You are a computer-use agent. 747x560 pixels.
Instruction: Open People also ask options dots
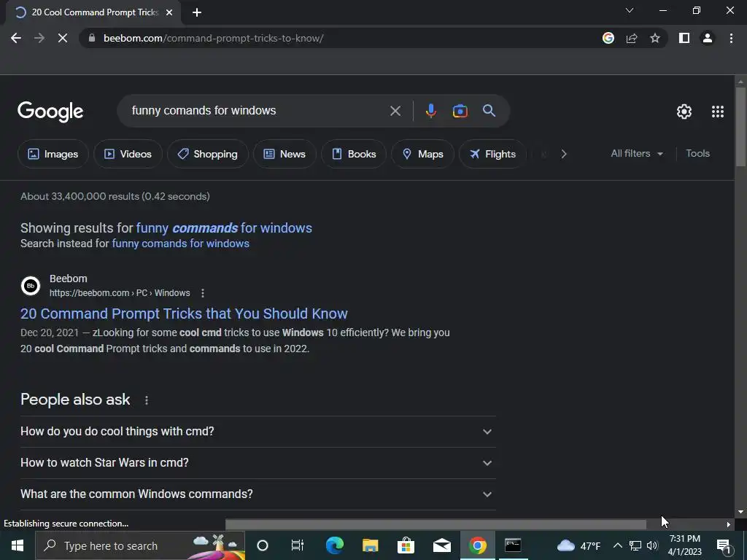146,400
